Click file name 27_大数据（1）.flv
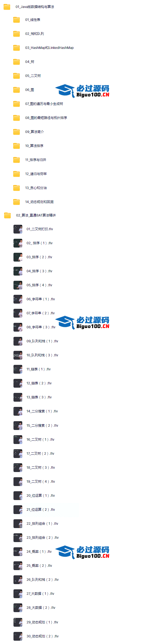165x644 pixels. (x=40, y=594)
